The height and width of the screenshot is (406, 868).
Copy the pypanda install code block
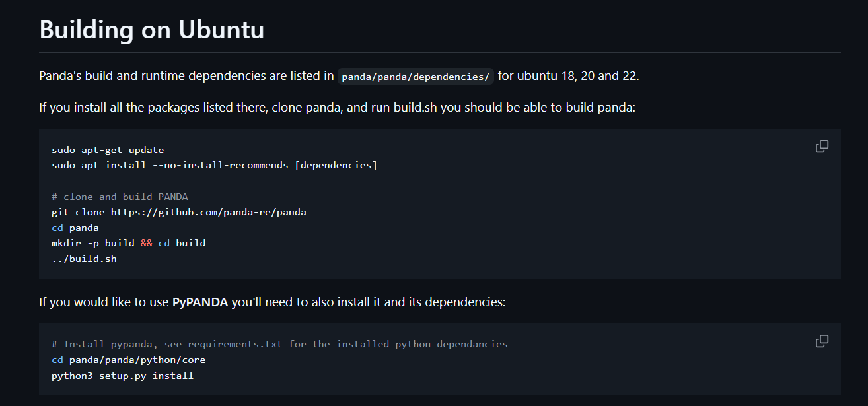pos(822,341)
